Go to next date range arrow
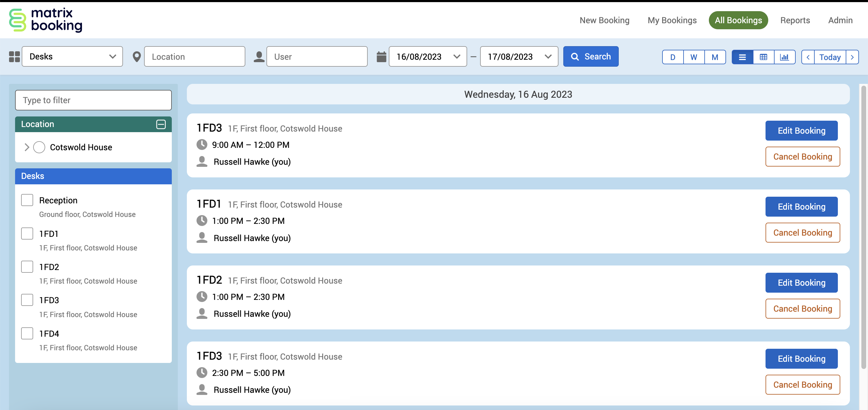The height and width of the screenshot is (410, 868). pos(852,57)
